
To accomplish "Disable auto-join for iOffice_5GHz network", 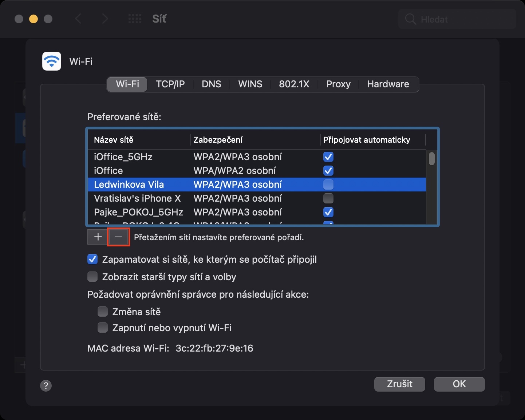I will (x=328, y=157).
